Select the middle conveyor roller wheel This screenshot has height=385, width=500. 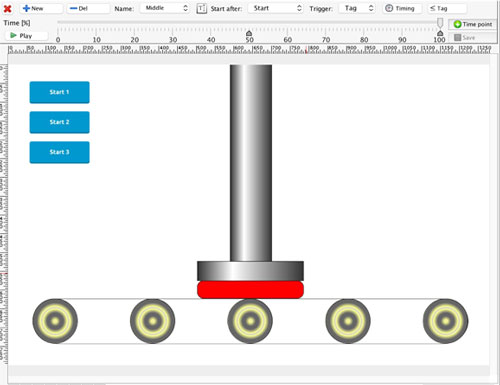click(x=250, y=321)
